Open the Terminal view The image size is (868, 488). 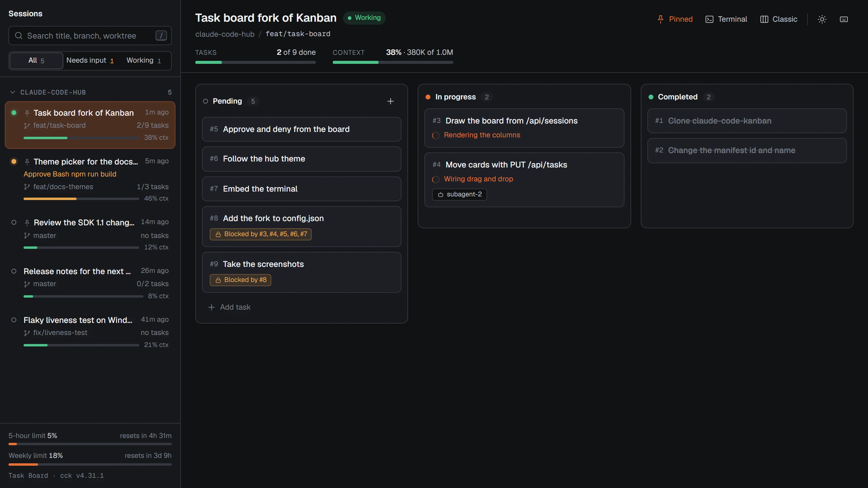[x=726, y=19]
